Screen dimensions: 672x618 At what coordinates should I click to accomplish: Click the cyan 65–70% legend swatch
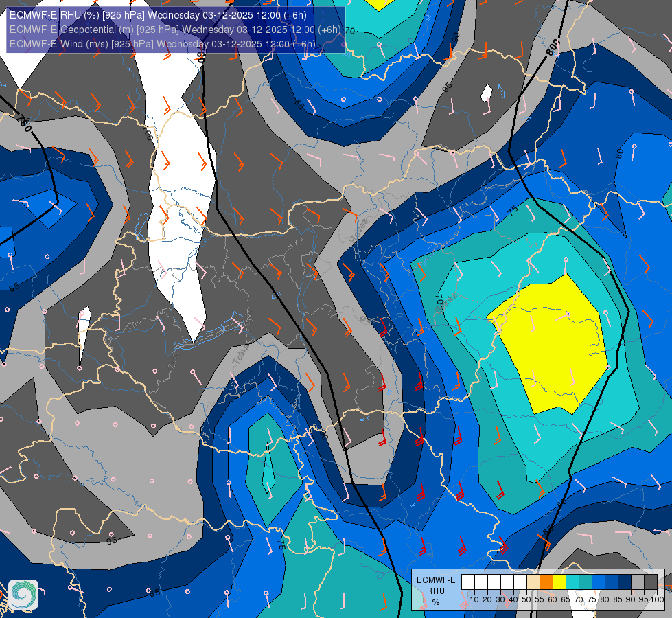coord(572,582)
